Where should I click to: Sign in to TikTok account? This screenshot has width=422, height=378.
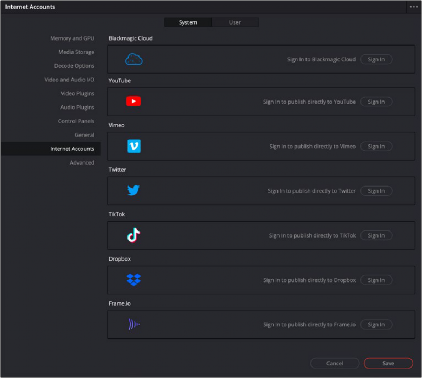(376, 235)
